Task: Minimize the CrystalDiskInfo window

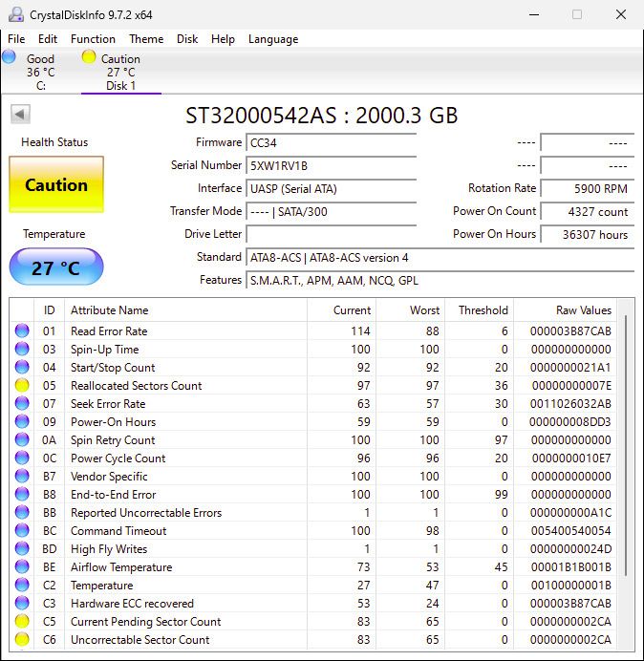Action: [534, 14]
